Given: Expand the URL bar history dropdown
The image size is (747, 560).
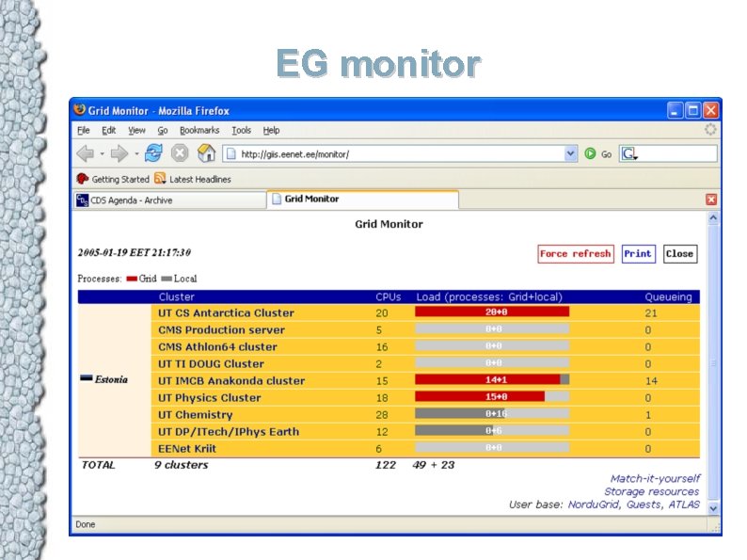Looking at the screenshot, I should [570, 153].
